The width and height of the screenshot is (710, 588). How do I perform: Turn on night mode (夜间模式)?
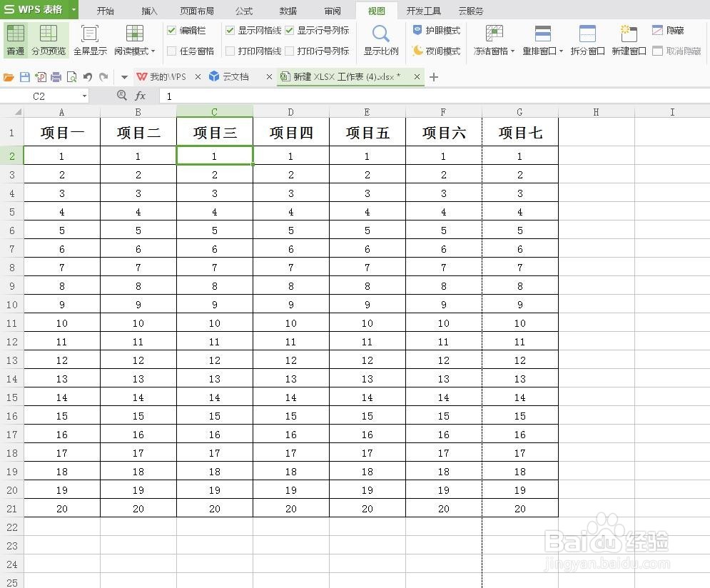[x=437, y=51]
